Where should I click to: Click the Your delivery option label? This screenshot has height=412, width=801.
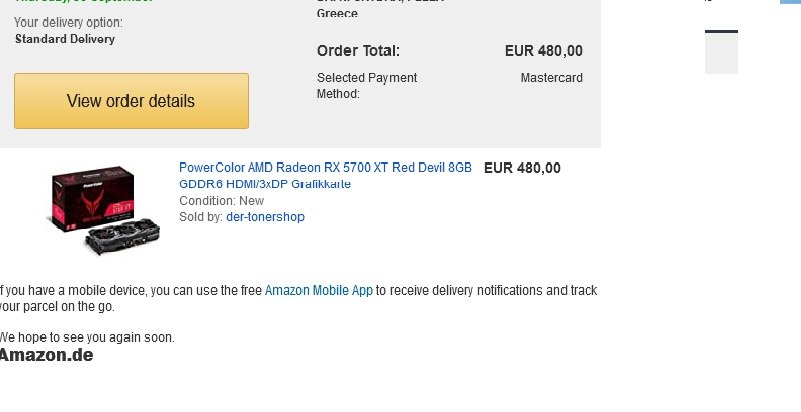coord(68,22)
